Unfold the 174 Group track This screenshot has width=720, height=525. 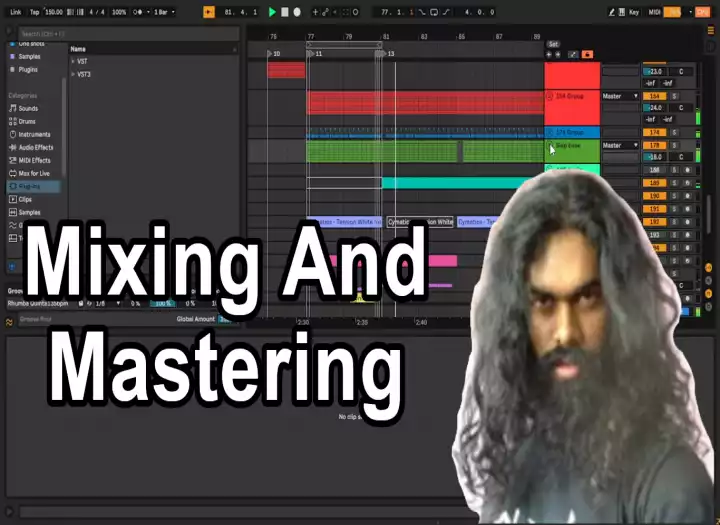point(549,132)
